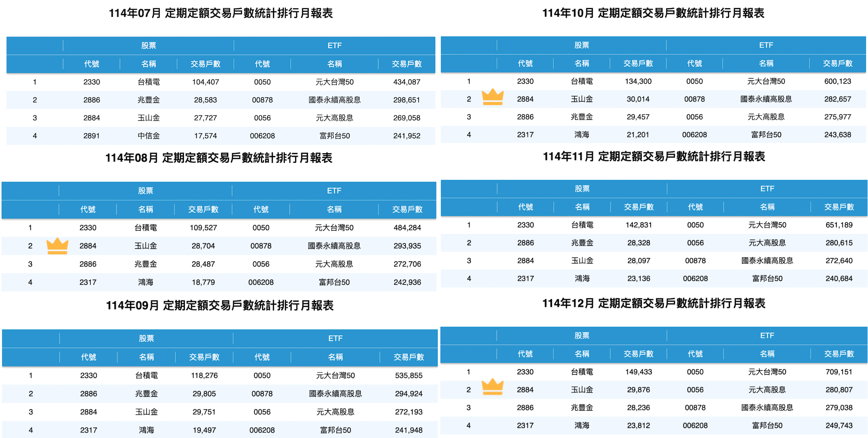Click the 28,236 value for 兆豐金
This screenshot has width=868, height=438.
638,408
